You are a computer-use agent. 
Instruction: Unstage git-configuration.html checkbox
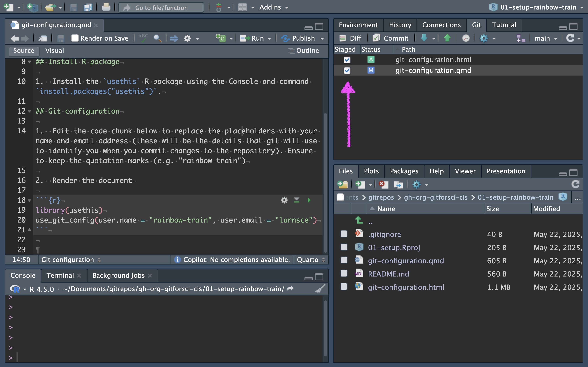coord(347,60)
